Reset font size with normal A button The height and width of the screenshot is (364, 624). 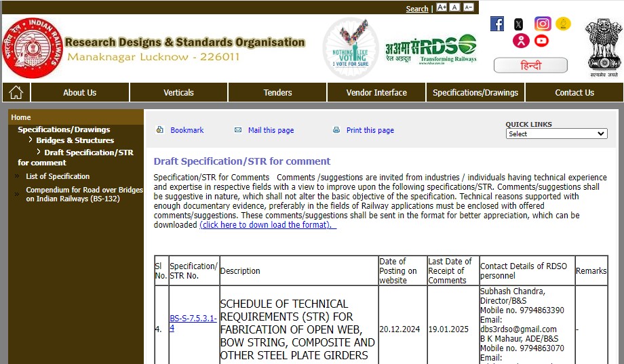[x=455, y=7]
